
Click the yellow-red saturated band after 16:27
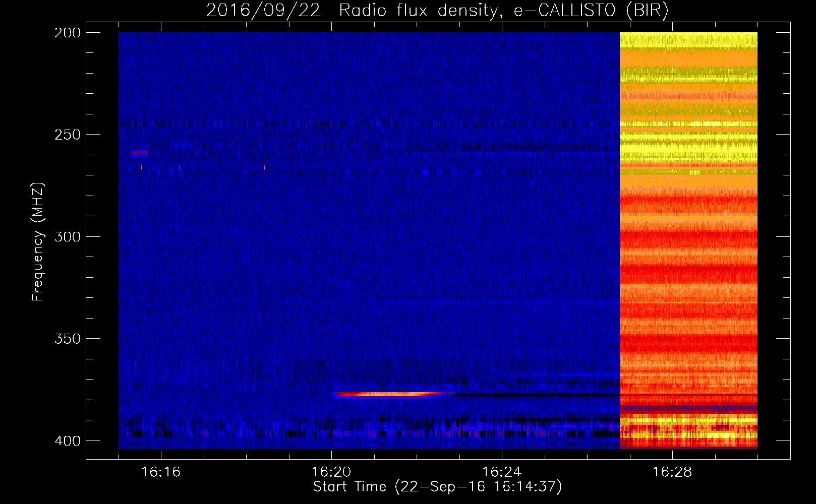(x=688, y=240)
